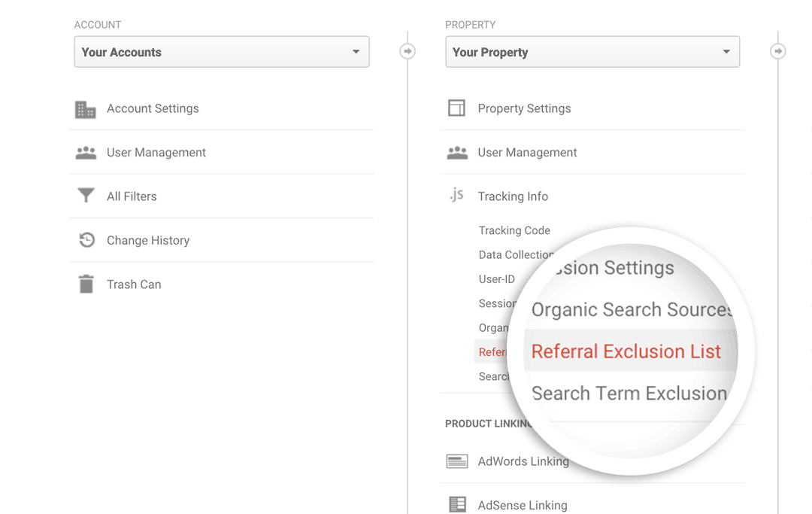Image resolution: width=812 pixels, height=514 pixels.
Task: Click the AdSense Linking icon
Action: (457, 505)
